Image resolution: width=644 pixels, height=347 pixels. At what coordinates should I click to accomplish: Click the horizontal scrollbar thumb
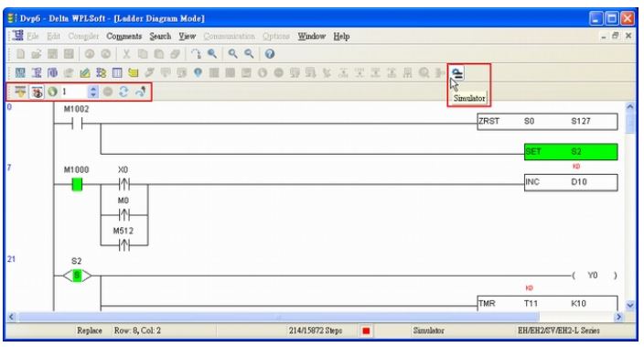pos(279,317)
